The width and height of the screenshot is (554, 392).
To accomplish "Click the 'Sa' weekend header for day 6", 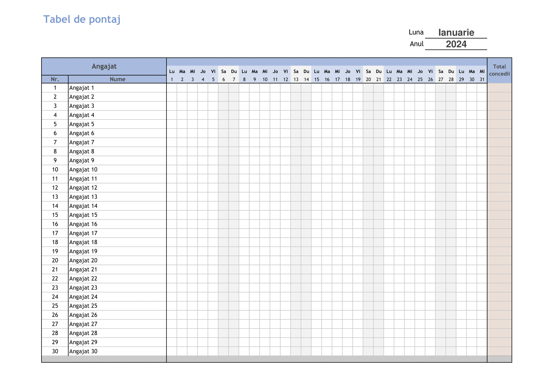I will tap(224, 71).
